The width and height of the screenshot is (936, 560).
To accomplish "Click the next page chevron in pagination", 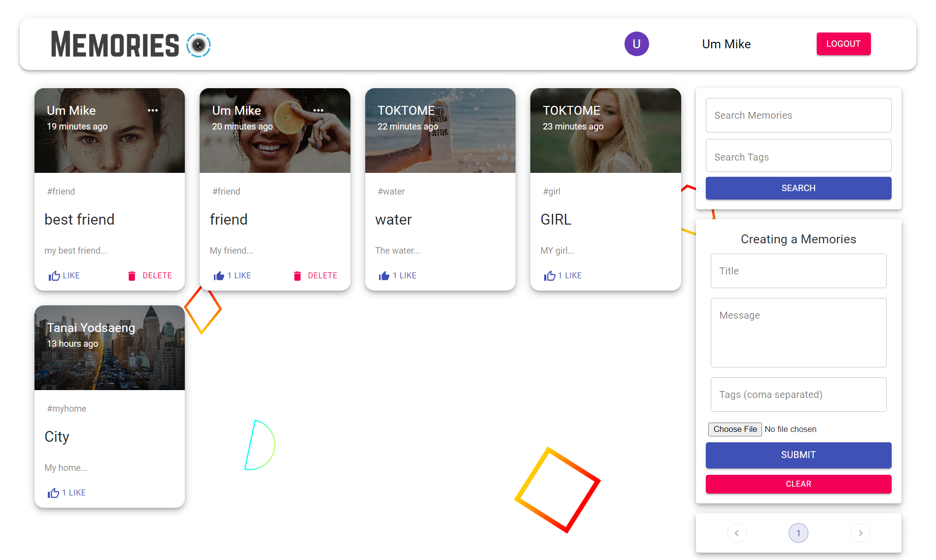I will pos(860,532).
